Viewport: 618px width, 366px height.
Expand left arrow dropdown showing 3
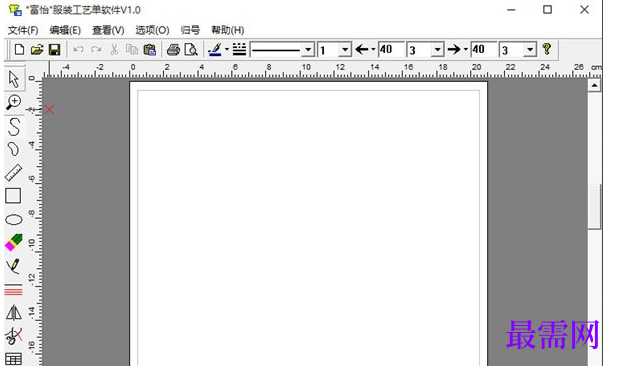[437, 50]
